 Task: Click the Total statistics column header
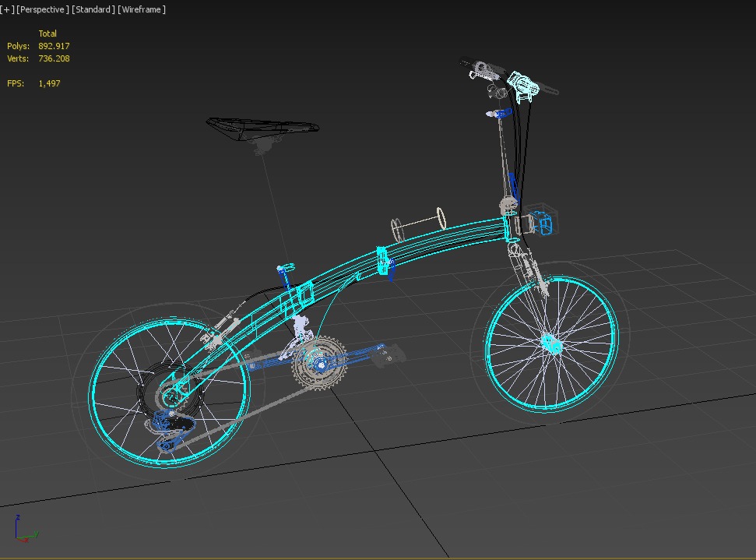tap(47, 33)
